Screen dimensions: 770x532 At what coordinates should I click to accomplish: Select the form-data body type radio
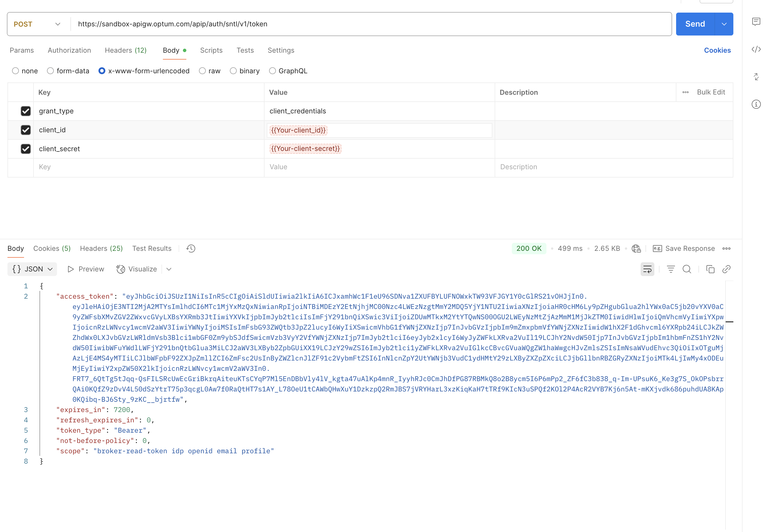(x=50, y=71)
